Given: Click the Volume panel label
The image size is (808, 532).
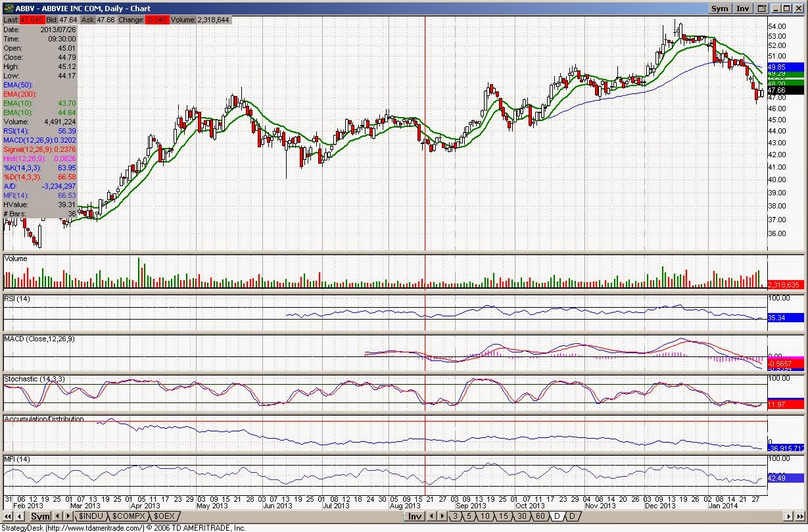Looking at the screenshot, I should [16, 258].
